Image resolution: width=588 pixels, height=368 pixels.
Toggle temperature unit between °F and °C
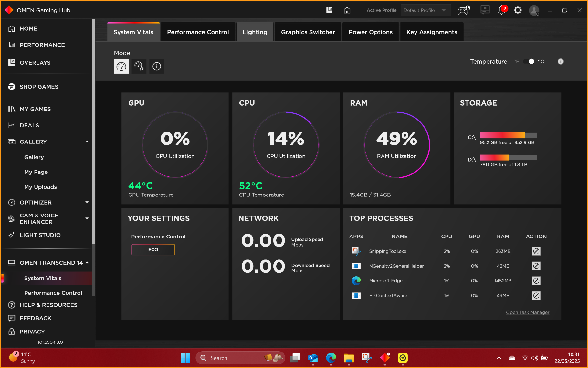click(x=529, y=61)
